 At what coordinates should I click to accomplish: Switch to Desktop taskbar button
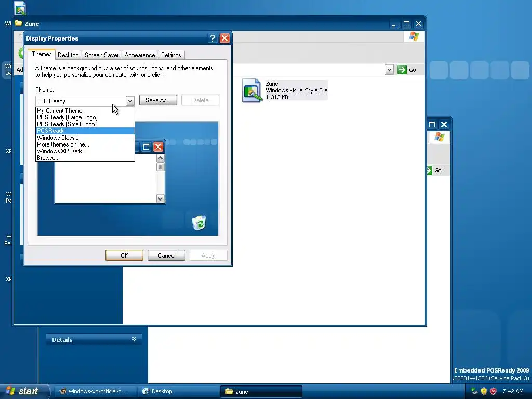tap(178, 391)
